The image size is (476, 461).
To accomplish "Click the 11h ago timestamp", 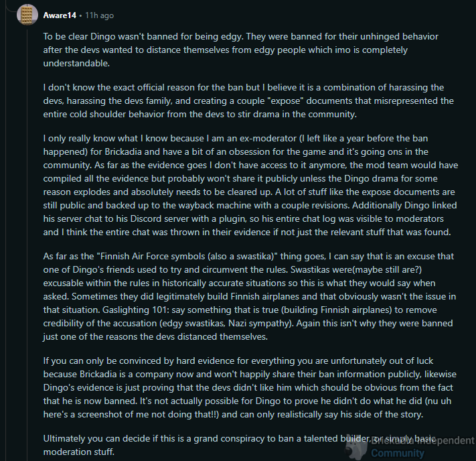I will click(x=99, y=15).
